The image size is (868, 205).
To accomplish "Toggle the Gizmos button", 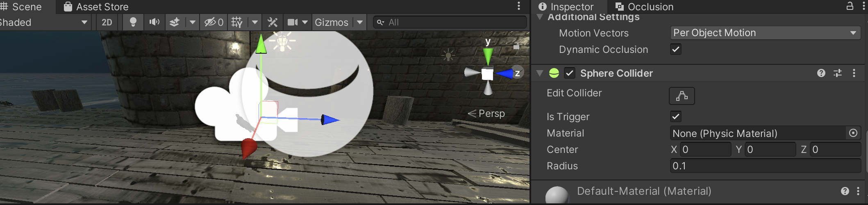I will click(332, 22).
